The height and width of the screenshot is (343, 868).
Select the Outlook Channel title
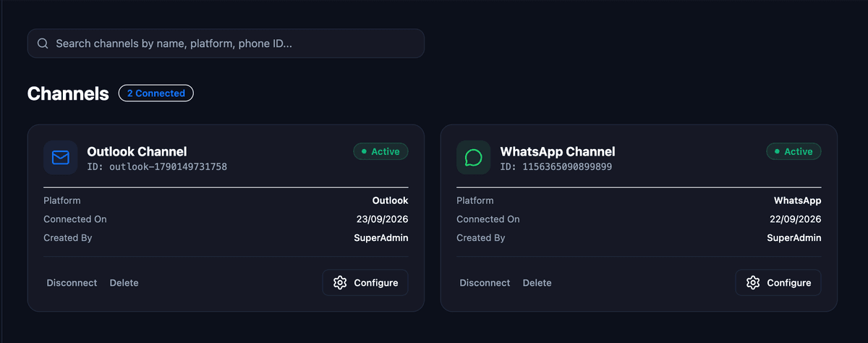pos(137,151)
